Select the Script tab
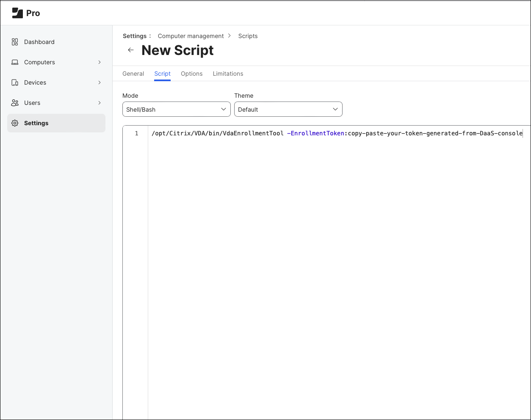 coord(162,74)
